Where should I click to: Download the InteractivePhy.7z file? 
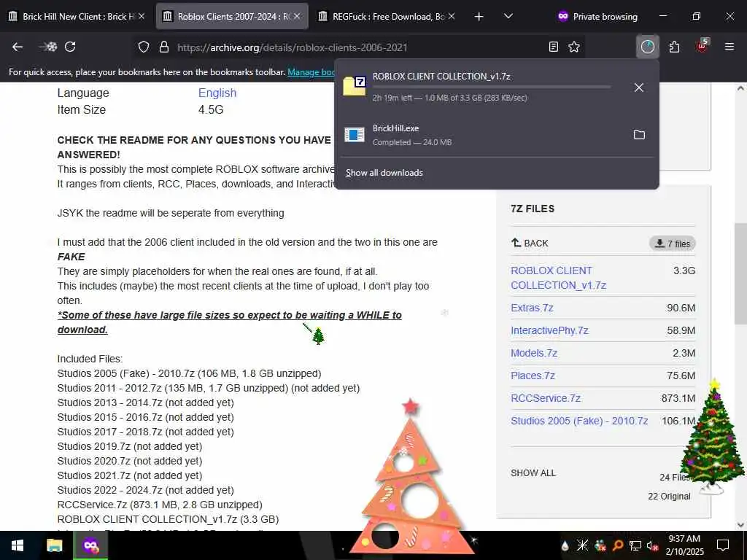pyautogui.click(x=549, y=330)
